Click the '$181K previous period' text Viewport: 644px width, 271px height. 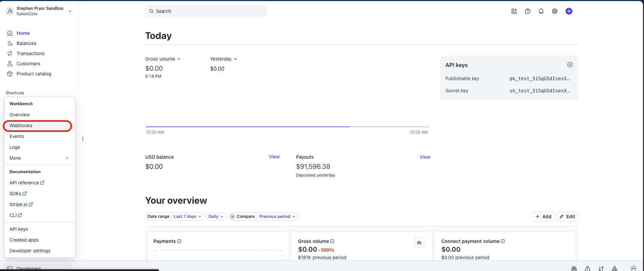pos(322,257)
